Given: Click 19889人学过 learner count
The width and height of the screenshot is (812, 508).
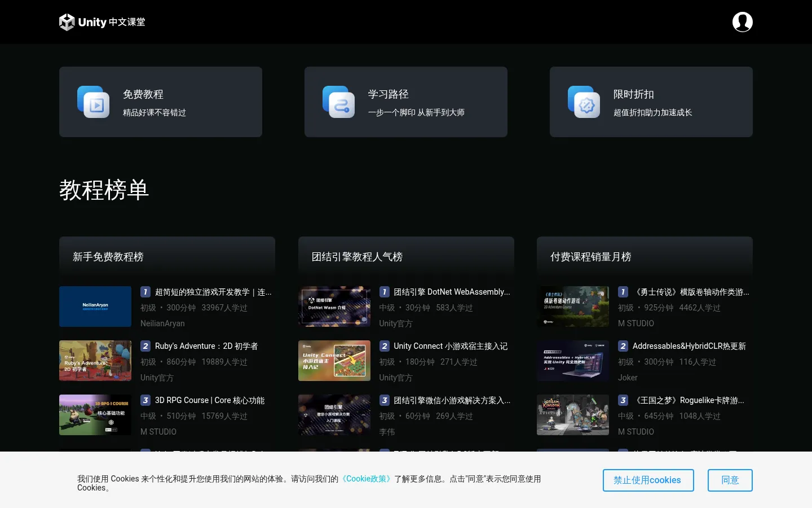Looking at the screenshot, I should click(x=224, y=362).
